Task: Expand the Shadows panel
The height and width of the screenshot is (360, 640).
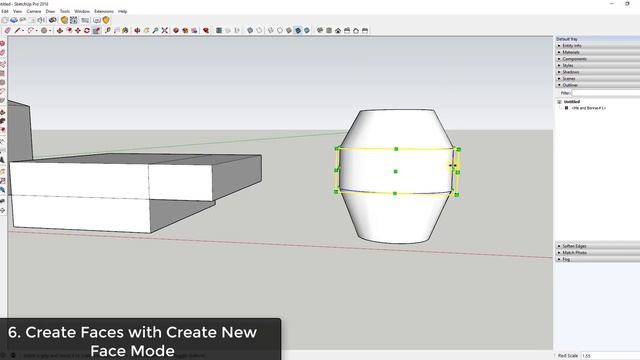Action: tap(598, 72)
